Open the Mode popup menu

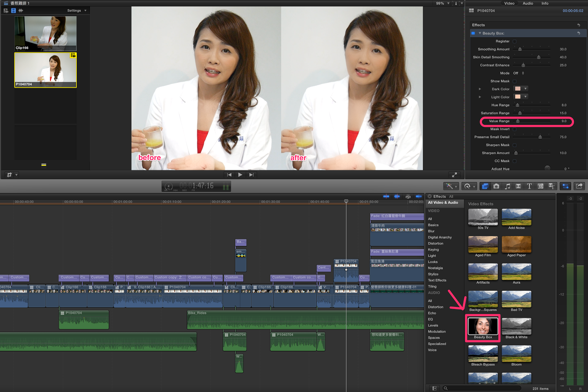point(519,73)
